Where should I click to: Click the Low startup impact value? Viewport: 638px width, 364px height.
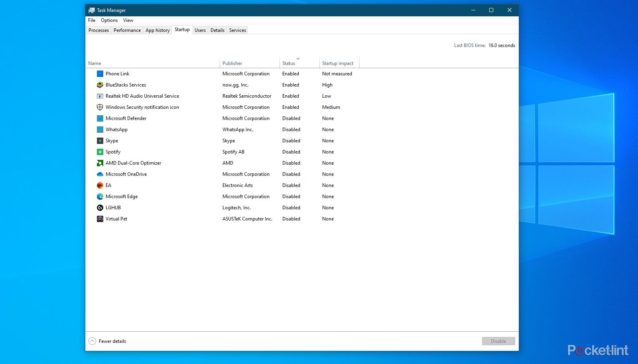(x=327, y=96)
